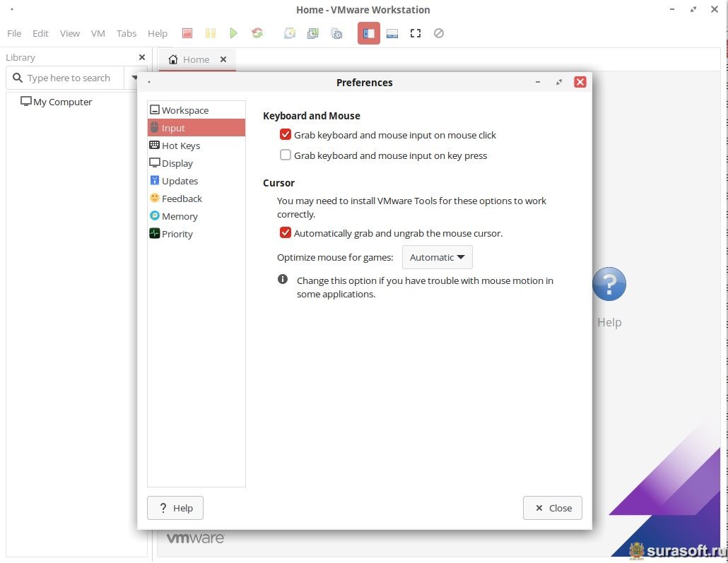Click the unity mode disabled icon

pyautogui.click(x=439, y=33)
